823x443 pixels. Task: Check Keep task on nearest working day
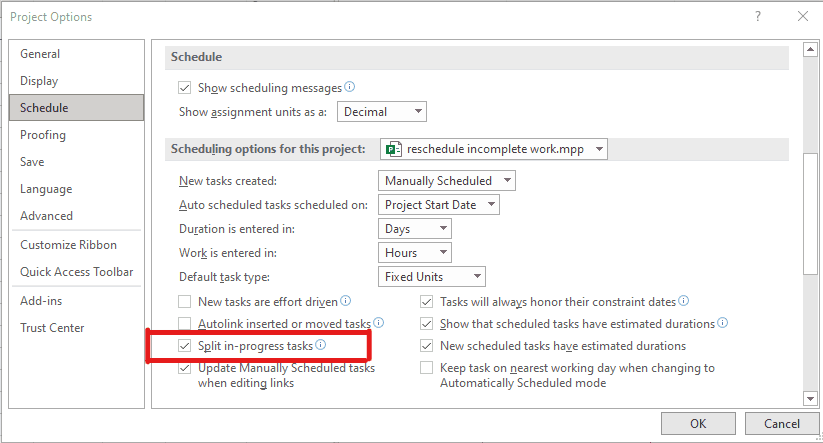coord(427,368)
